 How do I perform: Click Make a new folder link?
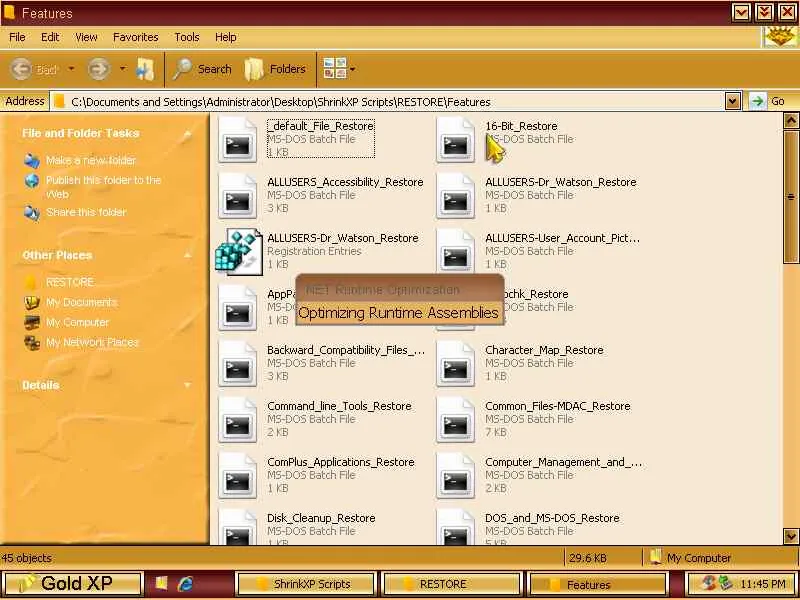[x=91, y=160]
